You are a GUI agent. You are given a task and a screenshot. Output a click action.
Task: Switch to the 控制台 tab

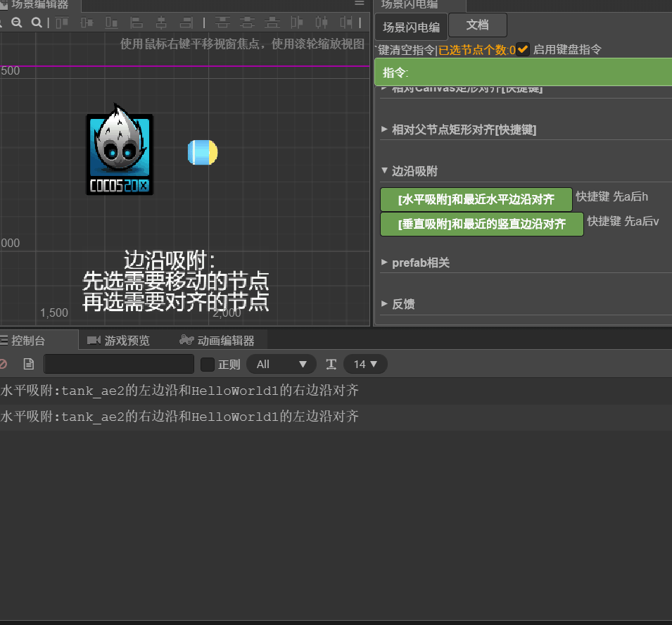[39, 341]
